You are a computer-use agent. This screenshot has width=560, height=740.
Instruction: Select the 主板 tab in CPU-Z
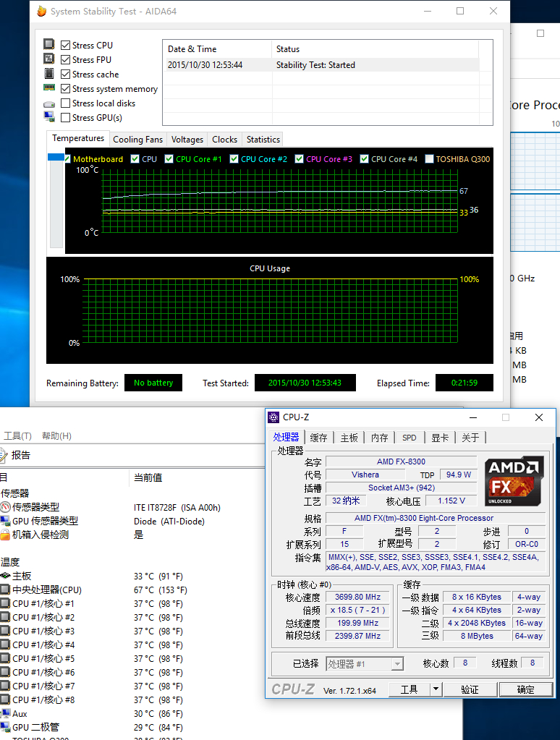[x=349, y=438]
